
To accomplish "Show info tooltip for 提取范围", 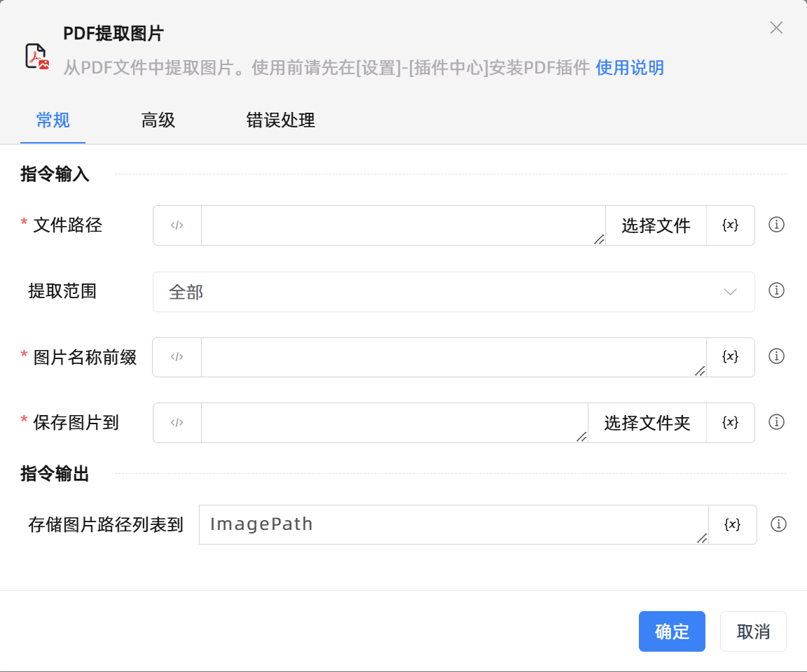I will 776,290.
